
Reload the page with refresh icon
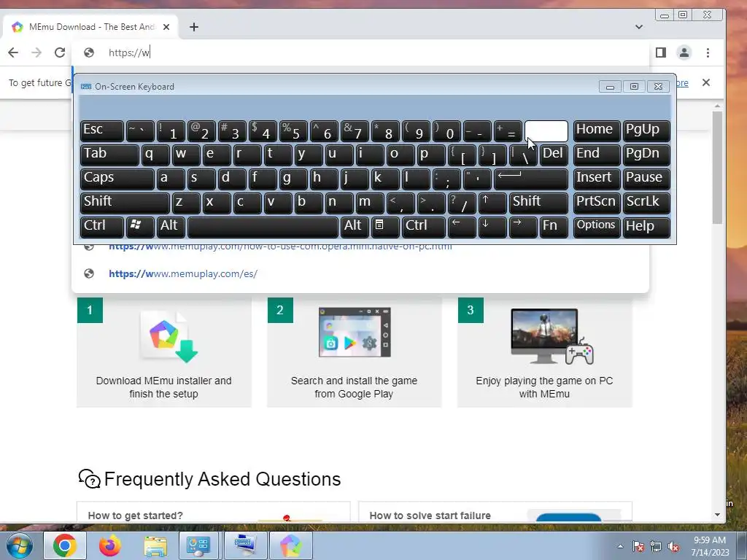[x=60, y=52]
